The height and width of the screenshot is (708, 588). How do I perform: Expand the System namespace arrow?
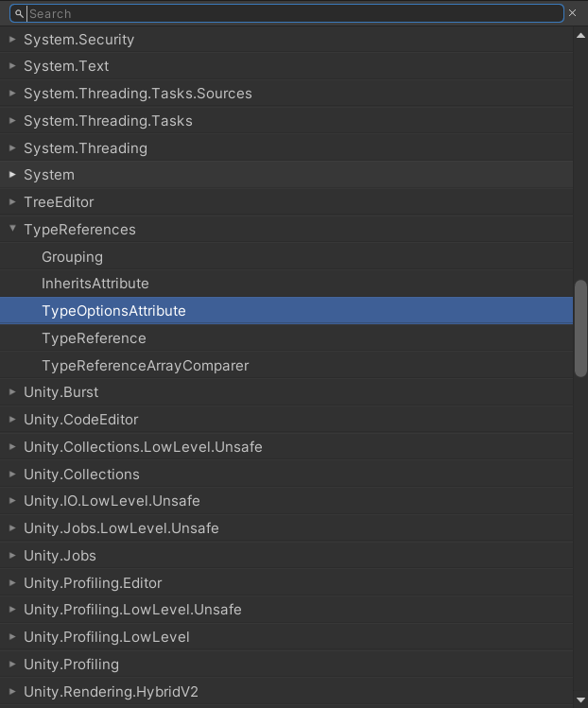click(x=12, y=174)
